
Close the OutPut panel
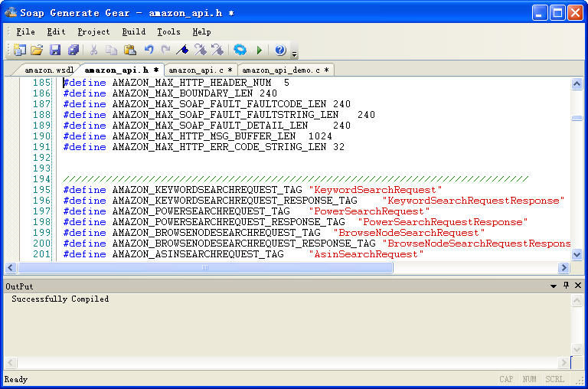pos(578,286)
